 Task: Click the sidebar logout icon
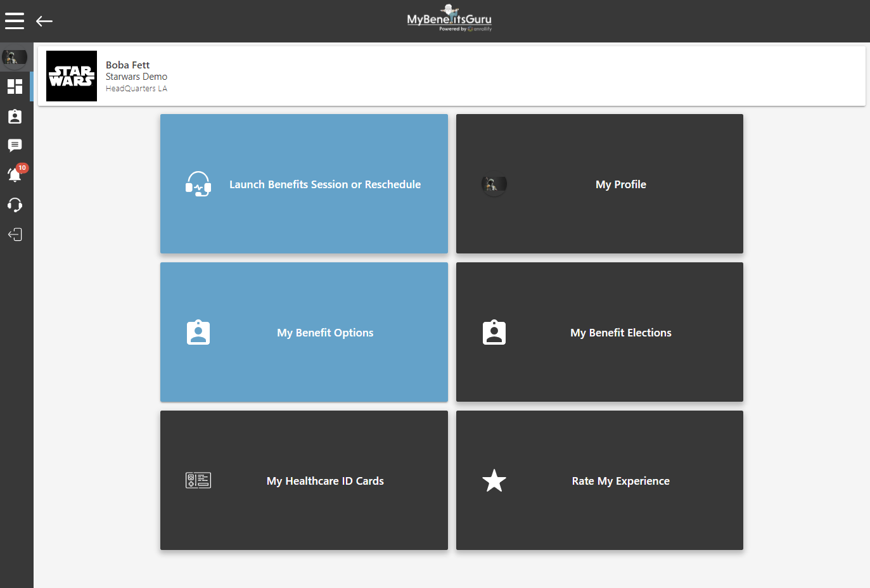point(15,234)
